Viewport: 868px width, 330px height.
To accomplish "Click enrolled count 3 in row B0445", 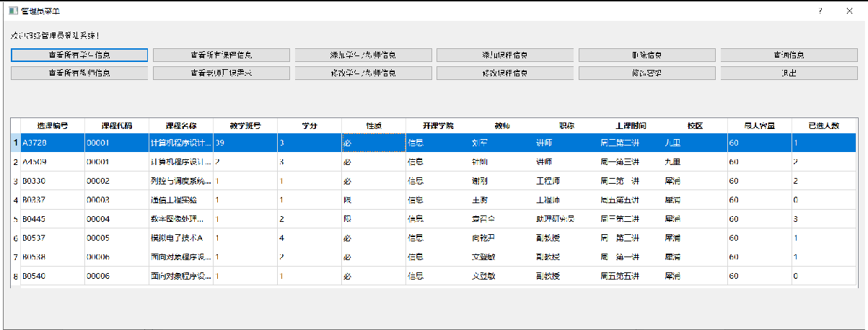I will pyautogui.click(x=823, y=218).
